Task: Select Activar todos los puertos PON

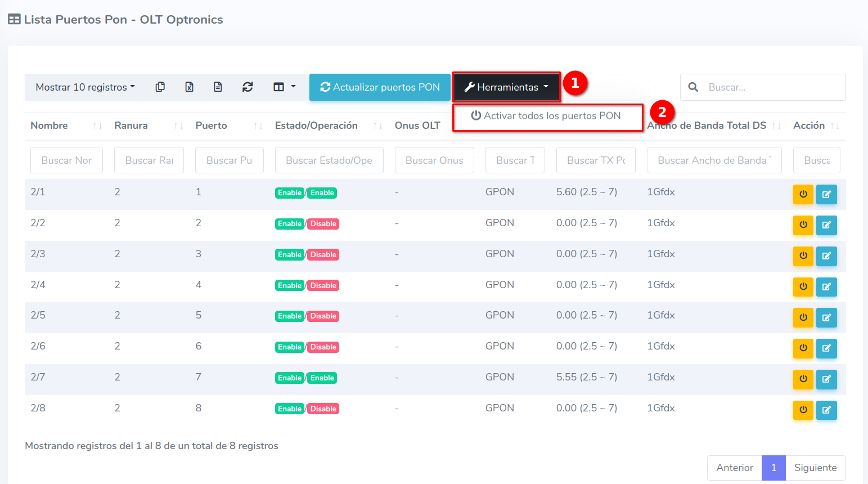Action: click(x=547, y=116)
